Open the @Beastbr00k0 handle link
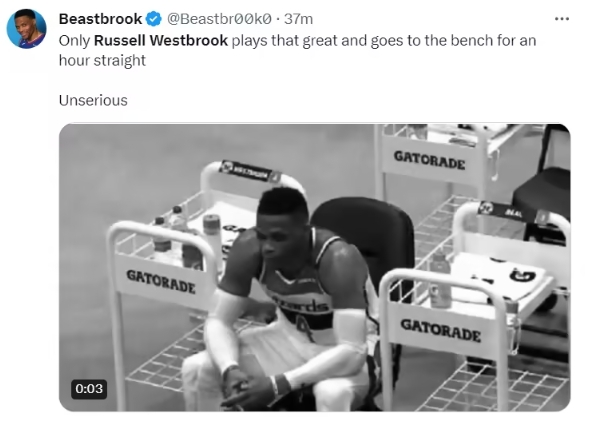 coord(219,19)
